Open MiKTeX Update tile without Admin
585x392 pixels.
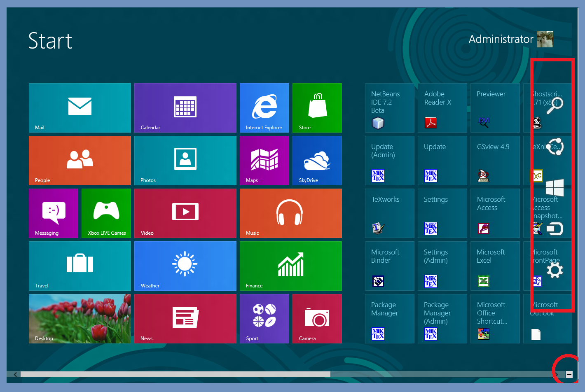(442, 161)
